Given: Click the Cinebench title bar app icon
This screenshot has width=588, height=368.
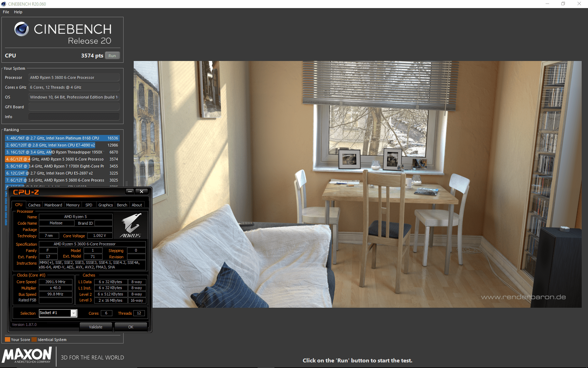Looking at the screenshot, I should coord(4,4).
